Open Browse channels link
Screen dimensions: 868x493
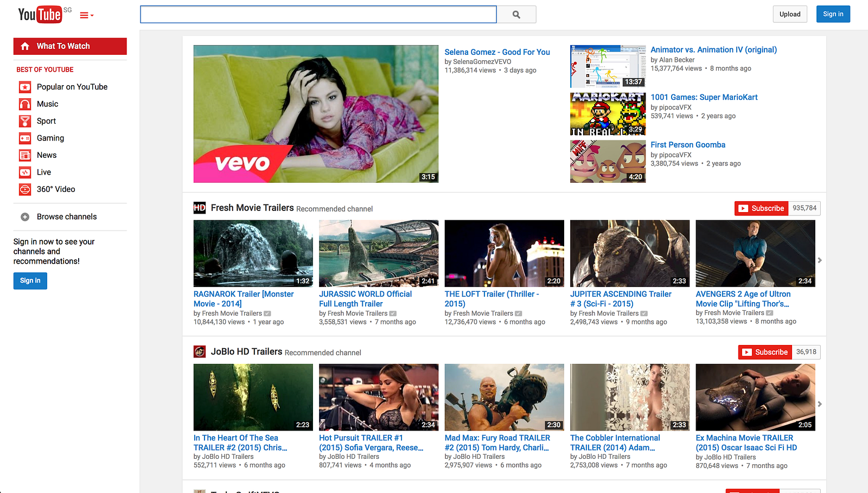[x=67, y=217]
